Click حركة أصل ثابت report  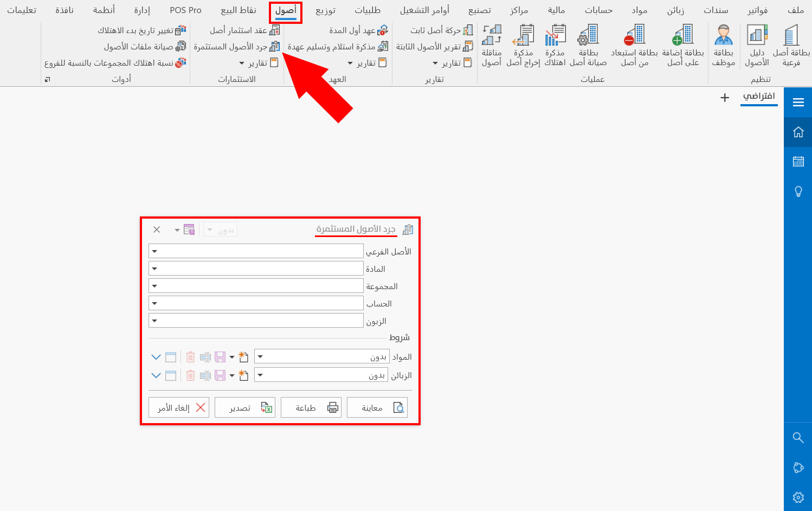tap(441, 30)
